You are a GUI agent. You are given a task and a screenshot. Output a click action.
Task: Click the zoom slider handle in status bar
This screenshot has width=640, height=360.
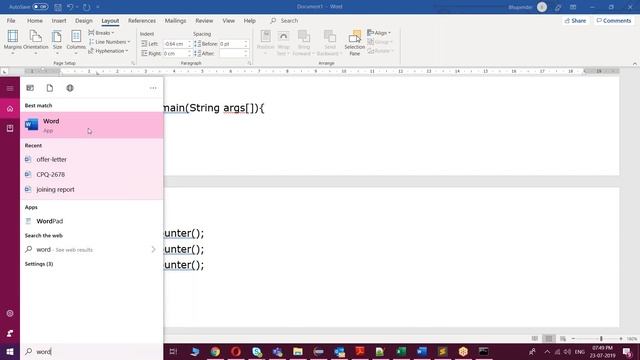point(601,339)
